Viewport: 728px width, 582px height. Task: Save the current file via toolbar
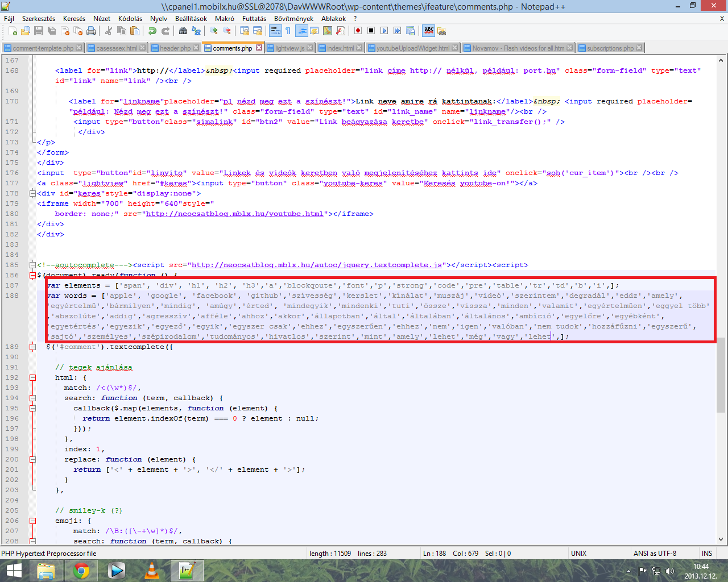pos(39,31)
